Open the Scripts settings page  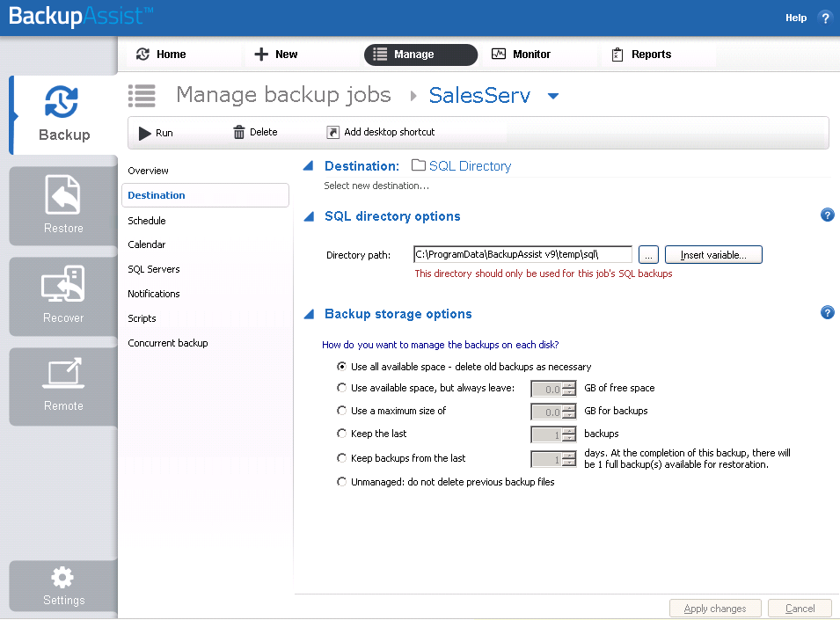coord(142,318)
